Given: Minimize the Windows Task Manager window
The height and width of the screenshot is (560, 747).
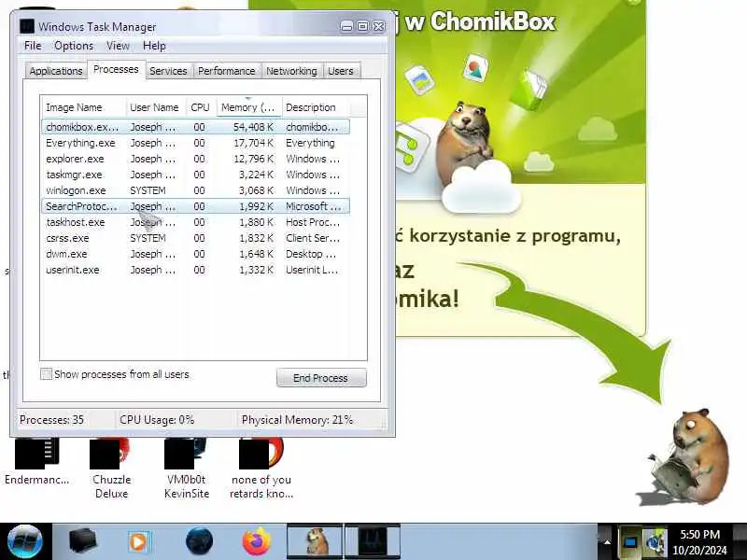Looking at the screenshot, I should point(347,27).
